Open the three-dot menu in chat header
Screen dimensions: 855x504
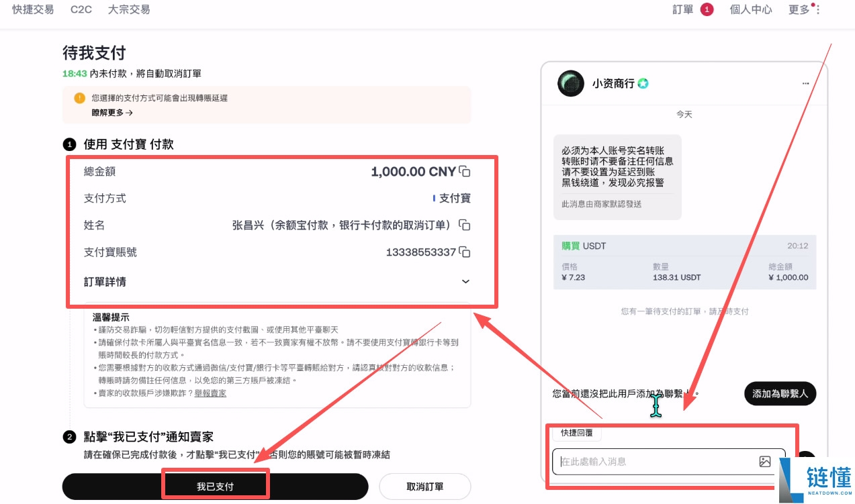[805, 84]
